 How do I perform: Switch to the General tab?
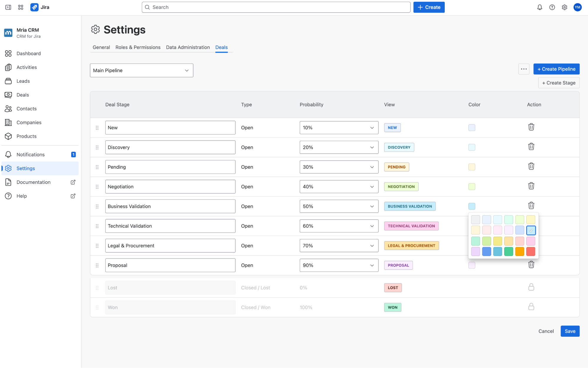[101, 47]
